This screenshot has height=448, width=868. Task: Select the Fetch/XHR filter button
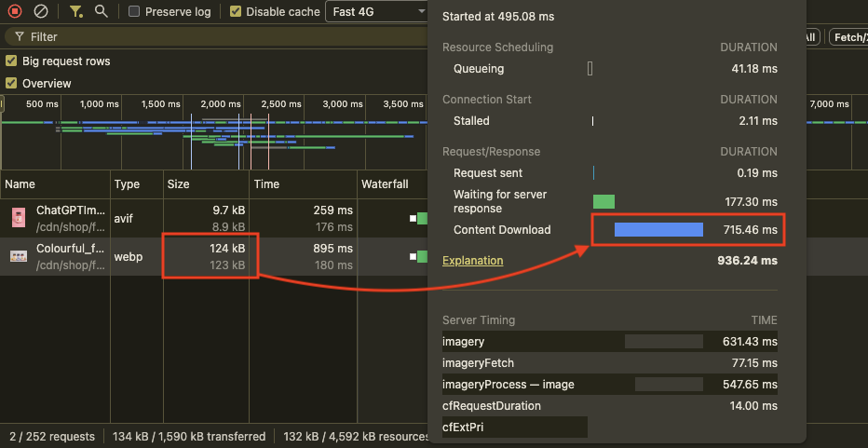tap(848, 37)
